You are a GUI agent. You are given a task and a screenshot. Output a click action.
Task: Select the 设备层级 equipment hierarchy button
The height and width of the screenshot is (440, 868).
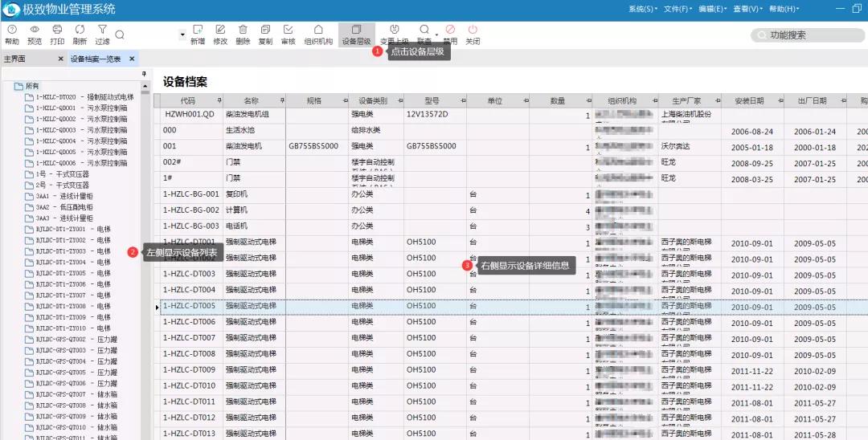(x=357, y=35)
